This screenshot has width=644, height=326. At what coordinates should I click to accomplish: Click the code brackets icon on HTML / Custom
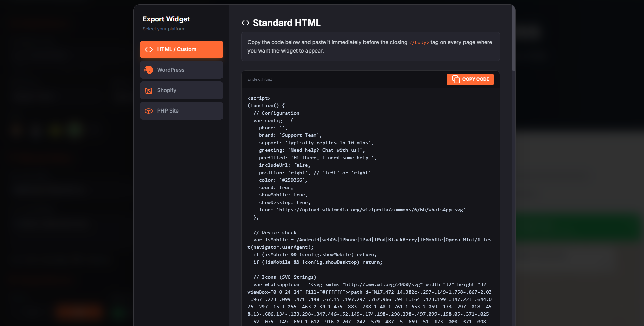pos(148,49)
